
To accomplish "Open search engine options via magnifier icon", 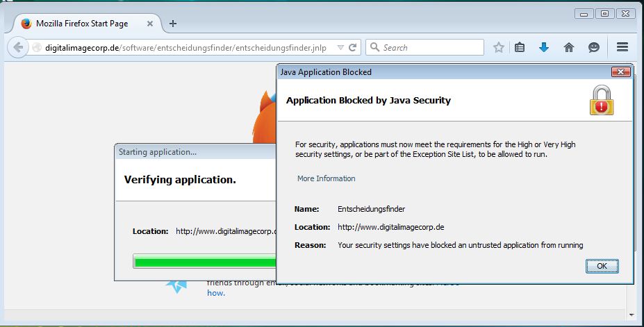I will 375,48.
